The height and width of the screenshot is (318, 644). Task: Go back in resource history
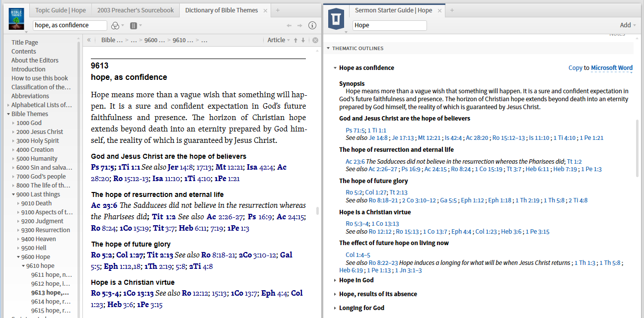(289, 25)
